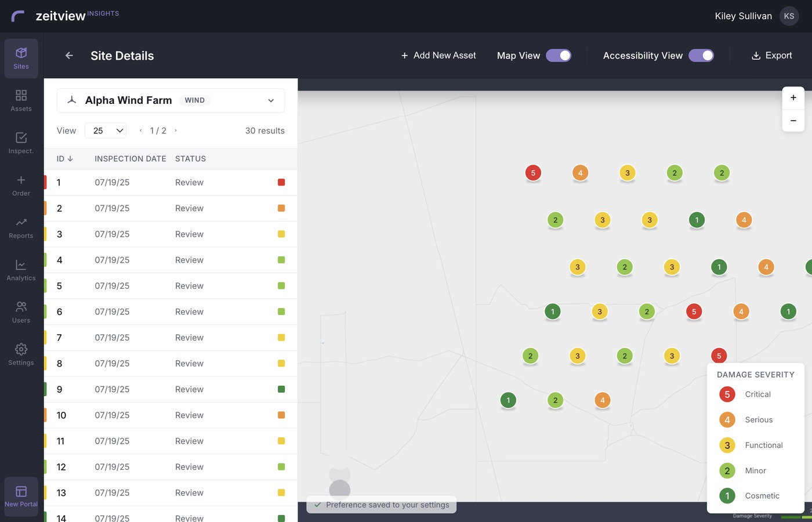Image resolution: width=812 pixels, height=522 pixels.
Task: Open the Settings gear in sidebar
Action: (x=21, y=355)
